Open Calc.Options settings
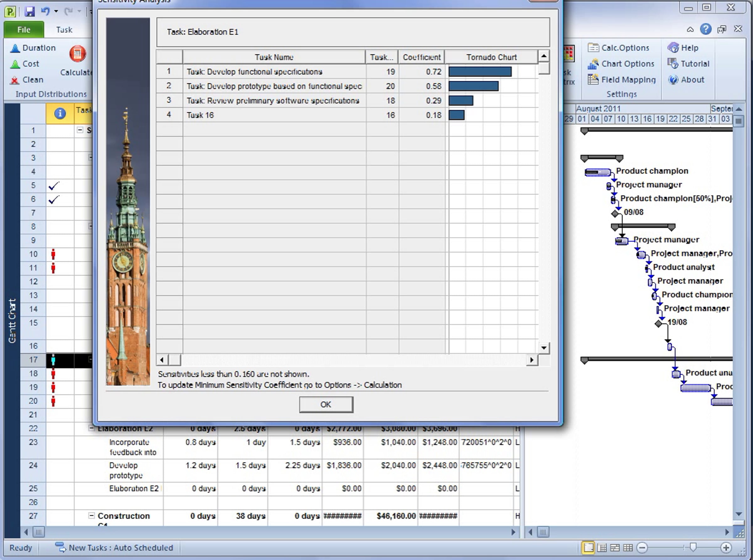The width and height of the screenshot is (753, 560). point(618,48)
